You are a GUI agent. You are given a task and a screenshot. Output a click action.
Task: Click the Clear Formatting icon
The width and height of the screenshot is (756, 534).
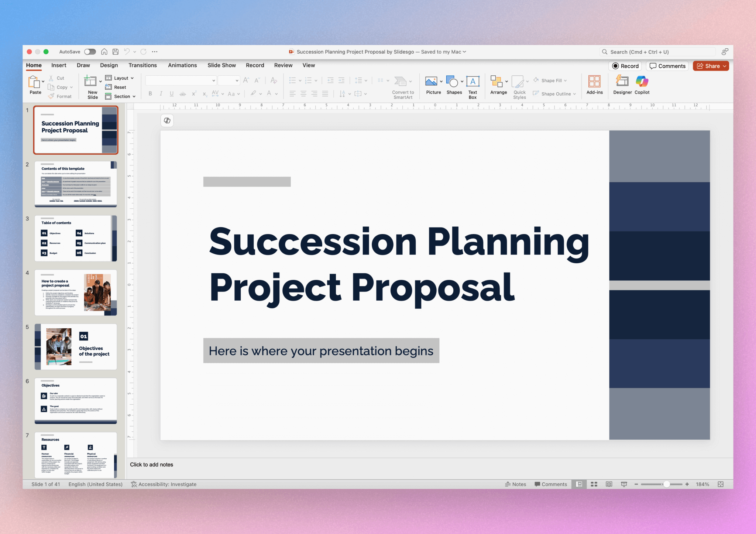click(x=274, y=81)
